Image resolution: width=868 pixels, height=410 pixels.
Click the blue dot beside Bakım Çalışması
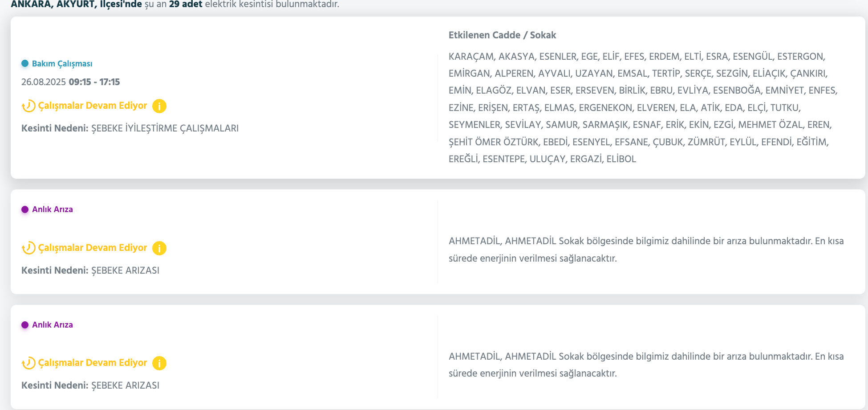[25, 63]
